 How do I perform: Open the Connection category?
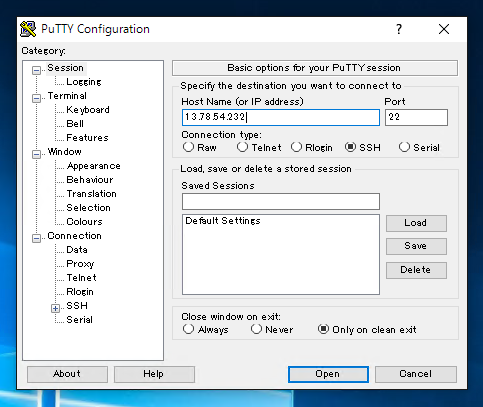coord(74,236)
